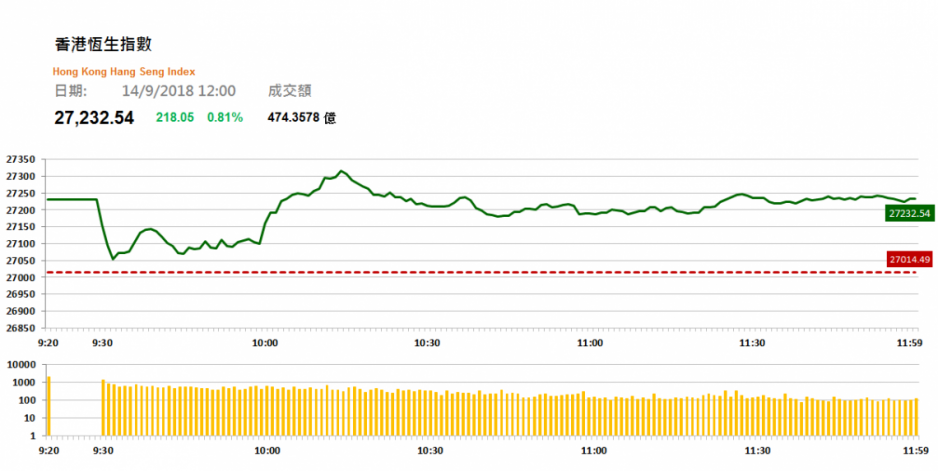Click the 27050 y-axis label

click(20, 261)
